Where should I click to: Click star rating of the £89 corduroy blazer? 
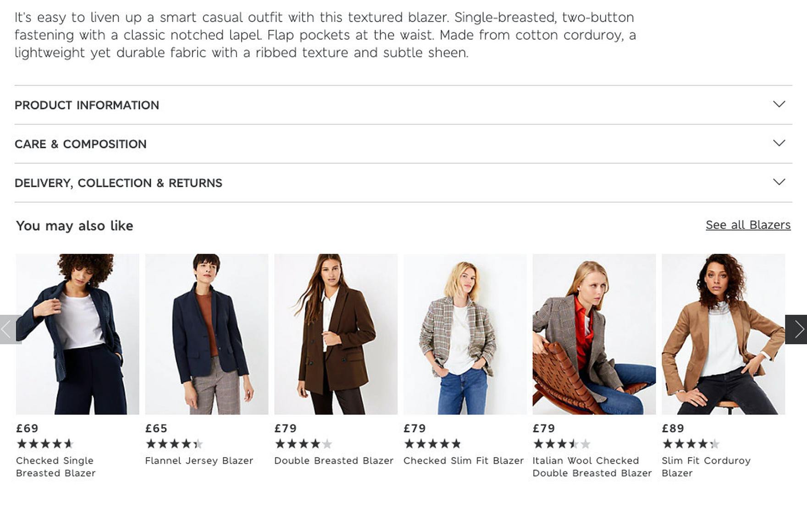click(691, 444)
